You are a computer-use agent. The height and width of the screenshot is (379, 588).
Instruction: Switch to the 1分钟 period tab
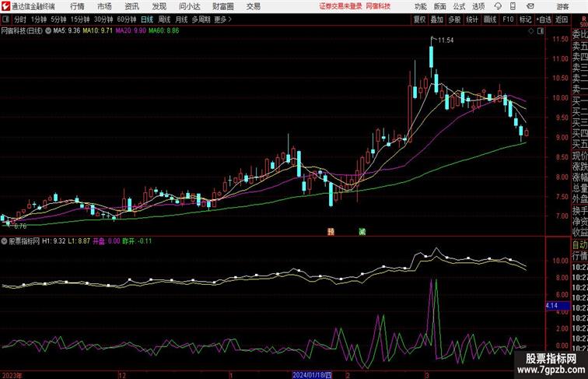[x=39, y=19]
